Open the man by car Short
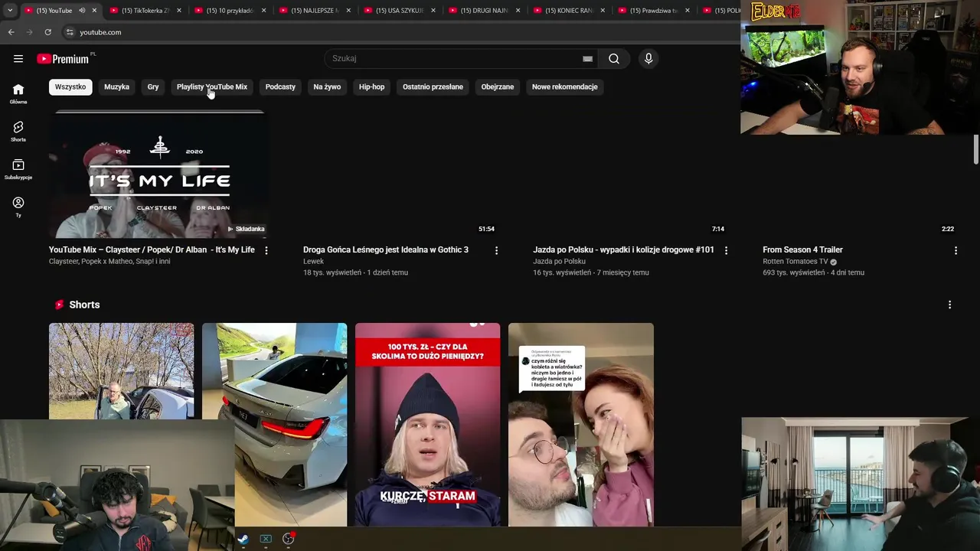980x551 pixels. click(x=121, y=371)
